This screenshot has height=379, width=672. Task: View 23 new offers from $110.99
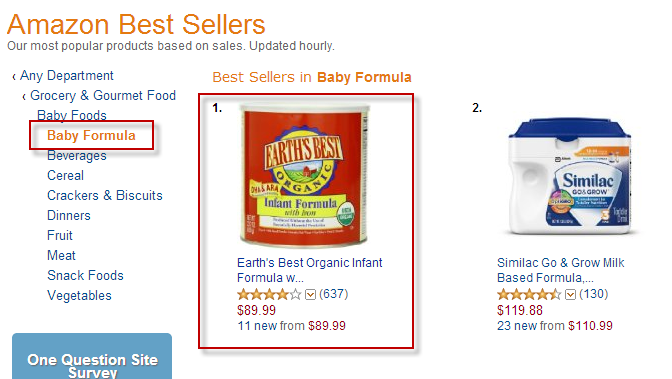coord(555,326)
